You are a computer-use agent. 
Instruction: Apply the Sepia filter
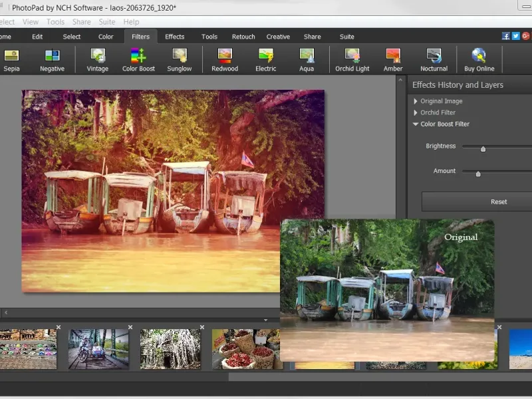11,60
